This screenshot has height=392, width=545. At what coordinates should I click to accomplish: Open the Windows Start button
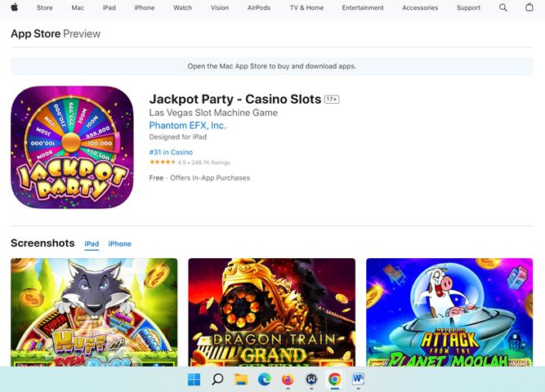194,379
